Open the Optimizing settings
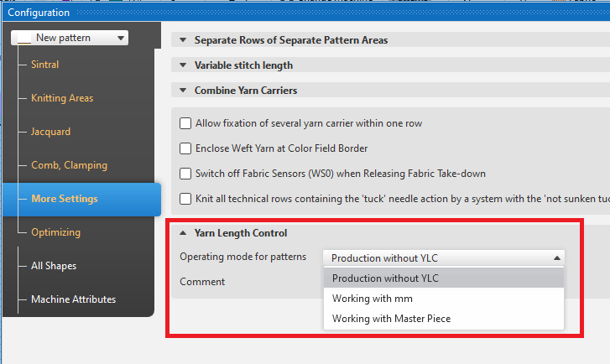The width and height of the screenshot is (610, 364). pos(55,232)
